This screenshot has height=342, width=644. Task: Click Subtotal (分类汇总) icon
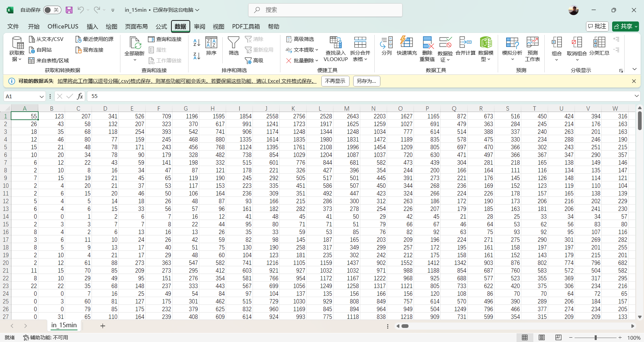[599, 46]
